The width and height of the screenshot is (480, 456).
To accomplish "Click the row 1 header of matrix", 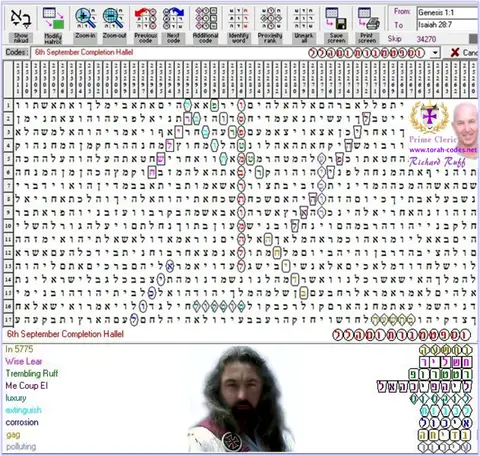I will pyautogui.click(x=8, y=105).
